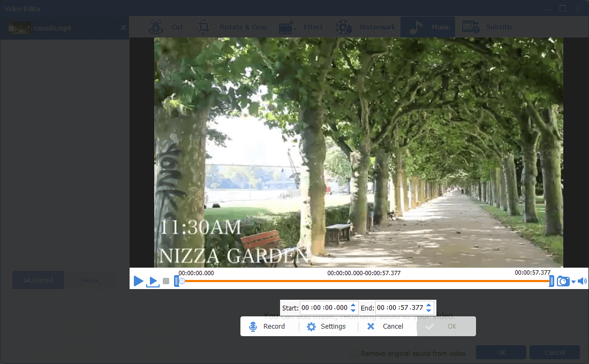Switch to the Watermark tab
Screen dimensions: 589x364
tap(366, 27)
